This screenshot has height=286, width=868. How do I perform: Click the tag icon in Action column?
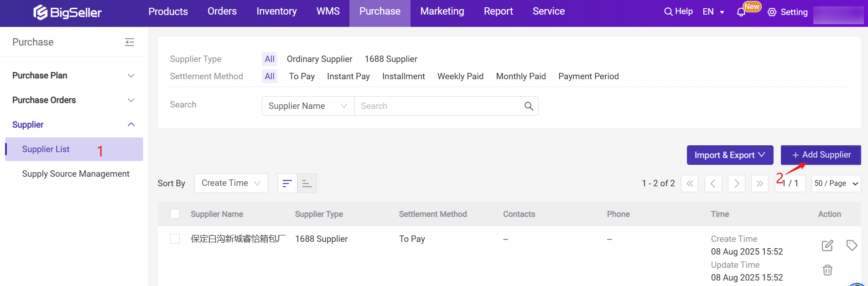851,245
